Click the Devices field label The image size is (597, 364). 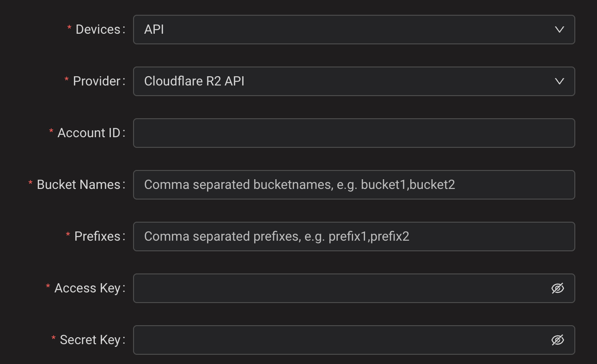(98, 30)
